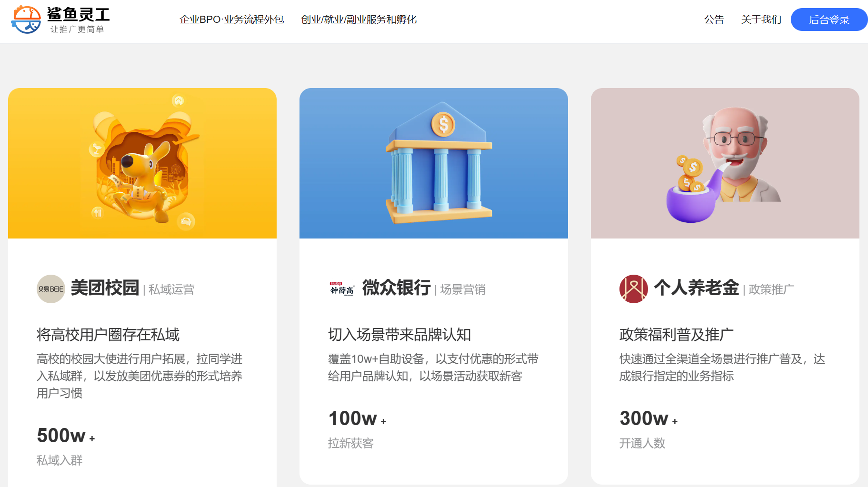
Task: Select the 微众银行 card title
Action: [396, 288]
